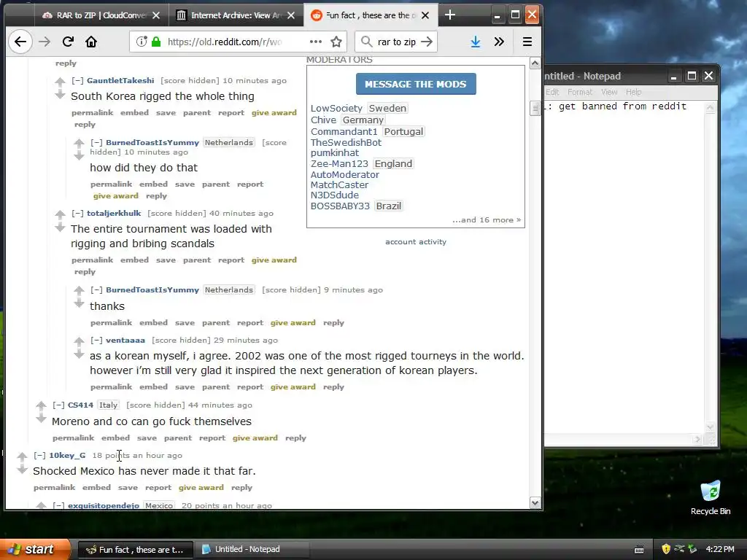The width and height of the screenshot is (747, 560).
Task: Collapse totaljerkhulk's comment thread
Action: click(77, 214)
